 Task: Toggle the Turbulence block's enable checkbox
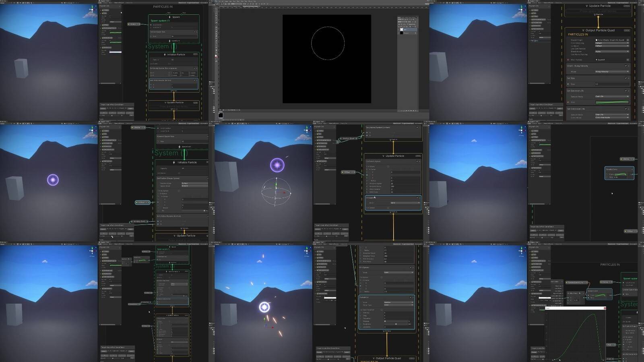click(x=411, y=298)
